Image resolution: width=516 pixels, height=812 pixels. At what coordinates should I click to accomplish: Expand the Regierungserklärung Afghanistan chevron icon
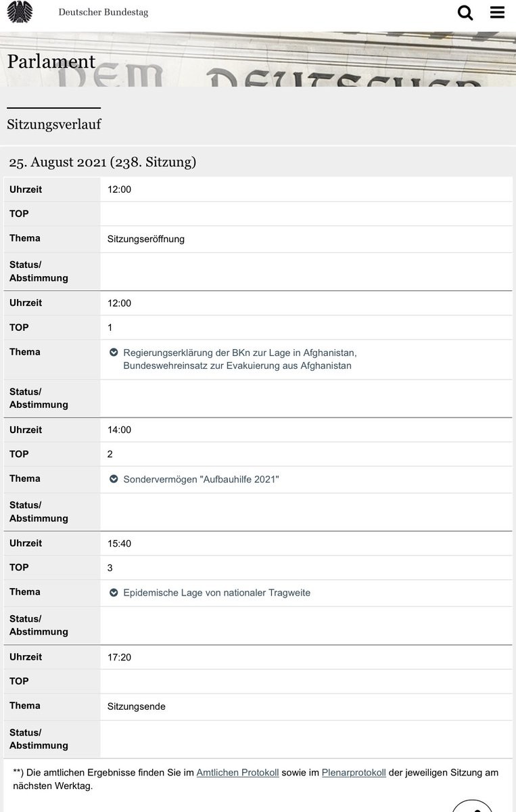pos(114,353)
